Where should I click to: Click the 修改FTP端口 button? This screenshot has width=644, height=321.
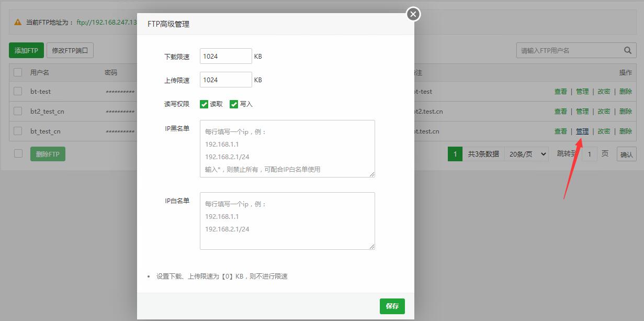click(x=70, y=51)
